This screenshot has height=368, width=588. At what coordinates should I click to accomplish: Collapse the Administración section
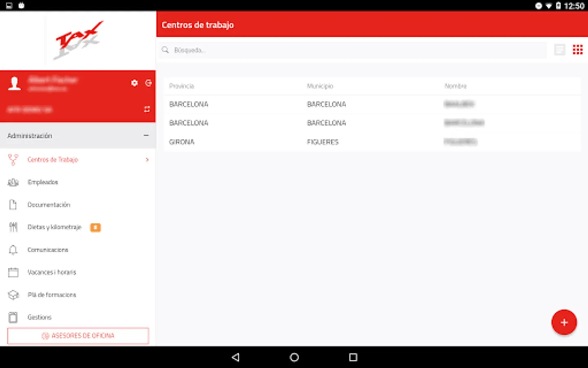(146, 135)
